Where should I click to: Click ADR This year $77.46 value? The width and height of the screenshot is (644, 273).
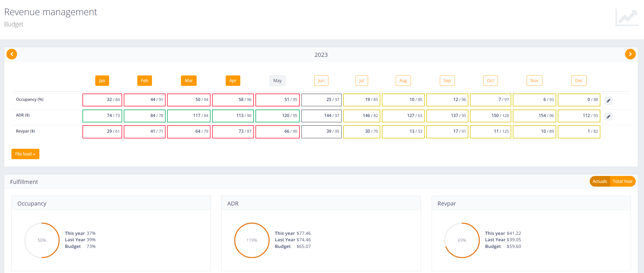(x=304, y=233)
